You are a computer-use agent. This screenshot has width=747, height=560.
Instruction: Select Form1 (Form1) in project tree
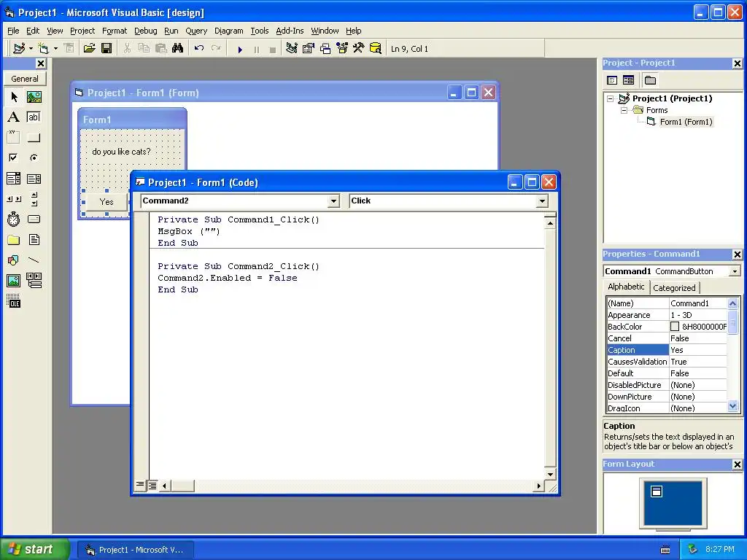(686, 122)
